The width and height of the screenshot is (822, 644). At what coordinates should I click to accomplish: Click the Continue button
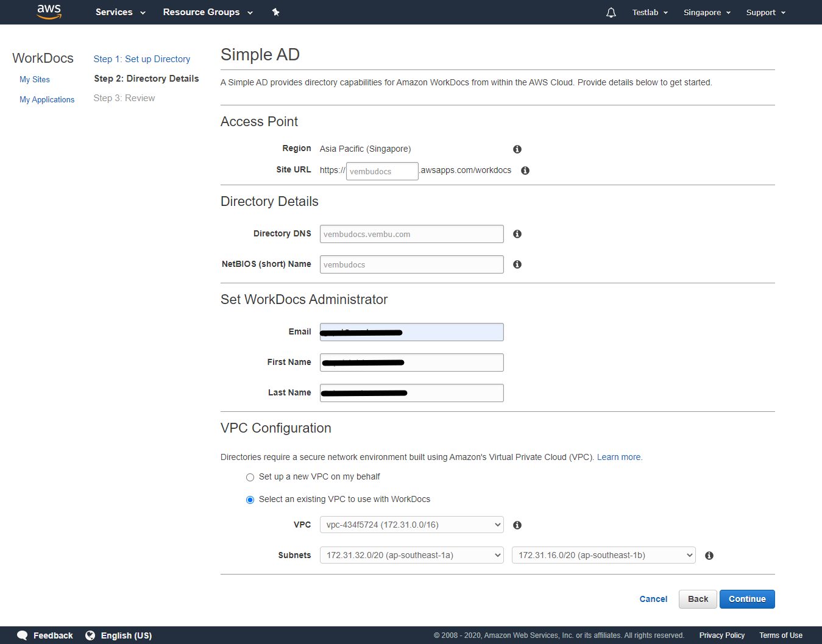(747, 599)
